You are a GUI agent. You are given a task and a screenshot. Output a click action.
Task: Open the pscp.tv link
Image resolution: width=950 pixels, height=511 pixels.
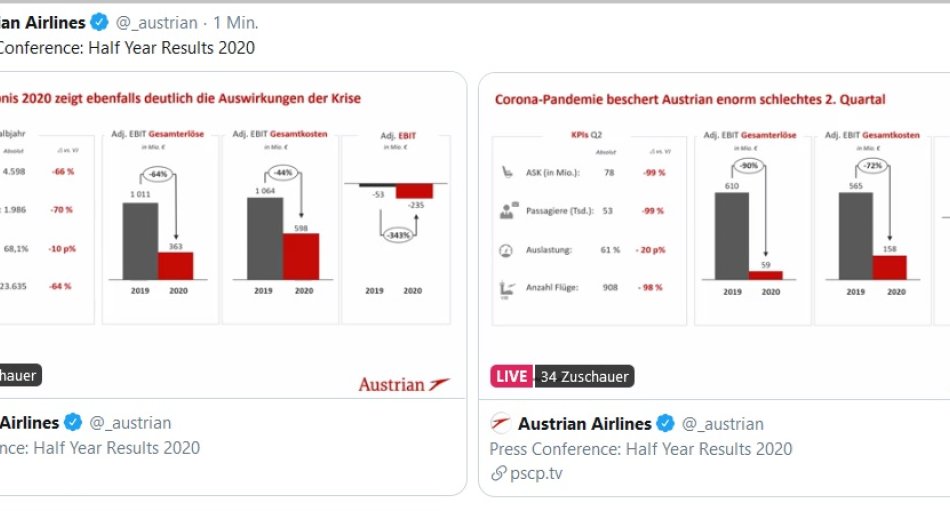point(536,473)
